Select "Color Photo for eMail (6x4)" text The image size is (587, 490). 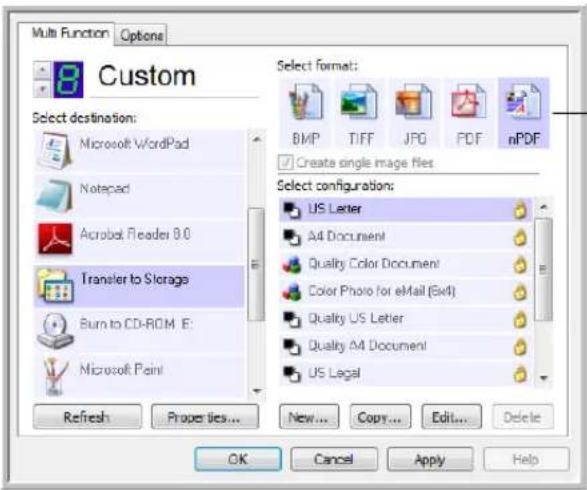(x=382, y=291)
